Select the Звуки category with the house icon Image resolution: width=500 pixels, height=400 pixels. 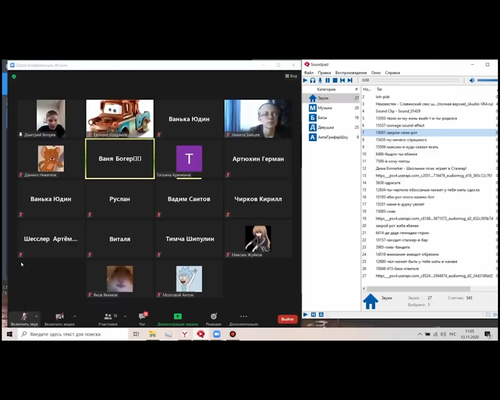[331, 98]
